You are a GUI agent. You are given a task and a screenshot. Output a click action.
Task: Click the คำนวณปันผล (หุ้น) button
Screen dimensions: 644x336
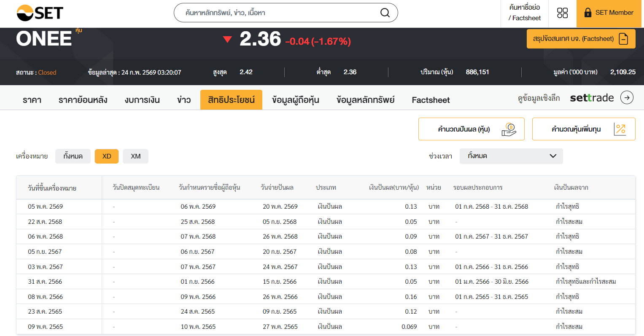[x=472, y=129]
